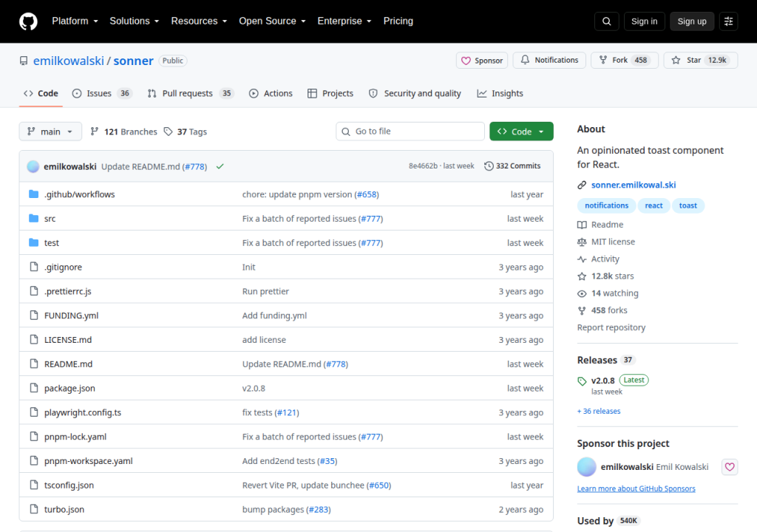Open the 121 Branches link

pyautogui.click(x=124, y=132)
